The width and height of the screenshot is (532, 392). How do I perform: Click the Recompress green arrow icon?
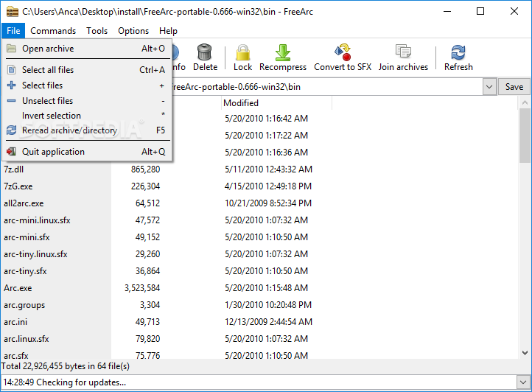283,52
